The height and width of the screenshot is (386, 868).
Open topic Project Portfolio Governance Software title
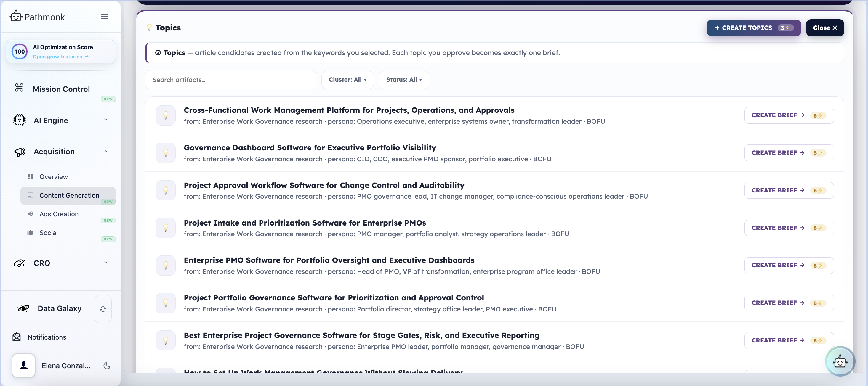pyautogui.click(x=334, y=298)
